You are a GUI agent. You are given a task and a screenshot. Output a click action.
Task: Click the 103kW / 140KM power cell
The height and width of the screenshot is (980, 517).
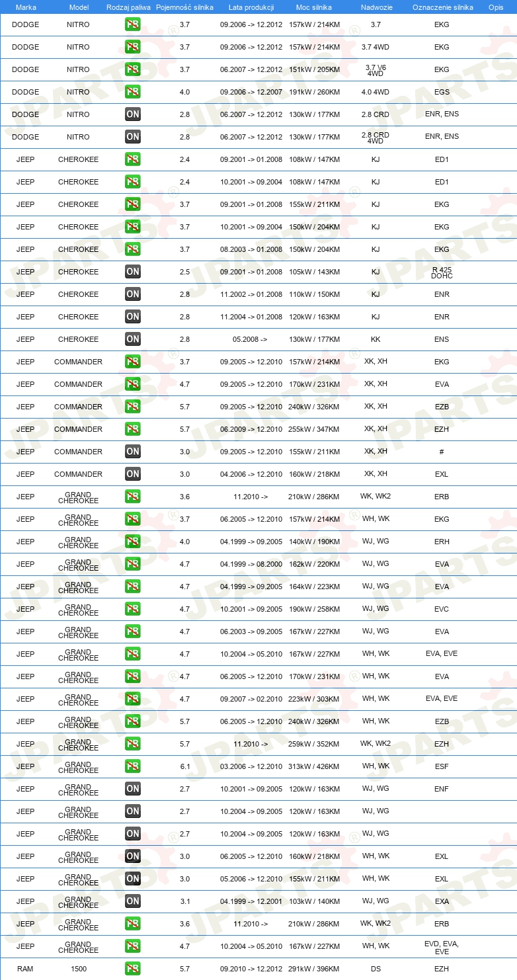point(315,901)
